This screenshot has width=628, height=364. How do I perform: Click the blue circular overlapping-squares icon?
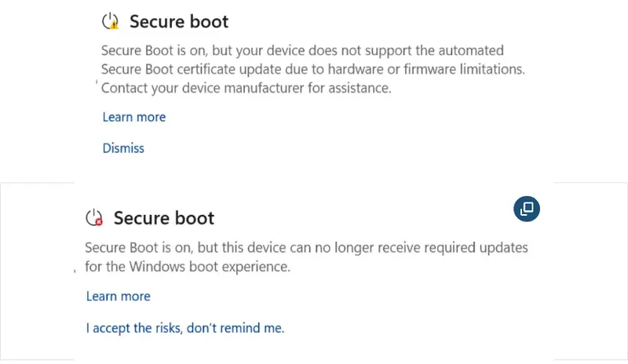[527, 208]
